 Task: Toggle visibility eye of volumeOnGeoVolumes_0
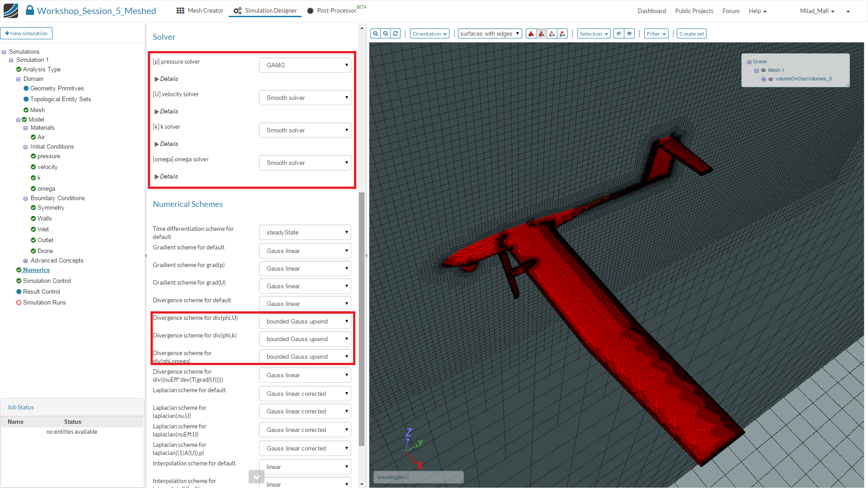(x=771, y=79)
